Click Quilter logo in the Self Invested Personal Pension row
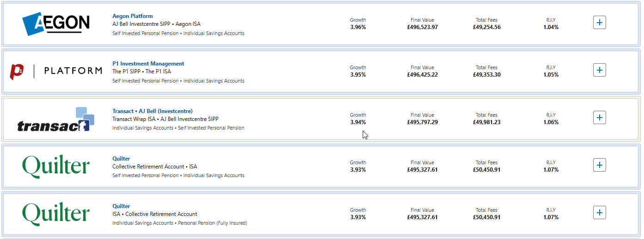Screen dimensions: 644x239 (56, 166)
